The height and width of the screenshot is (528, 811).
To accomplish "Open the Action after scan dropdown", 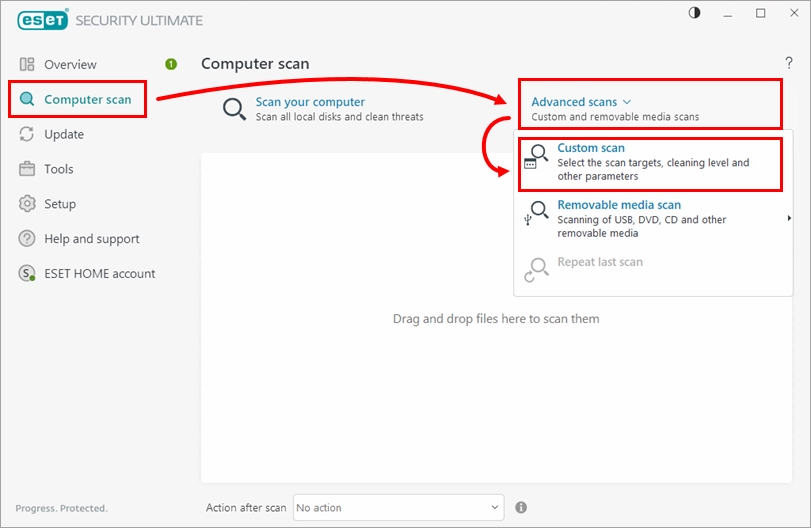I will coord(398,508).
